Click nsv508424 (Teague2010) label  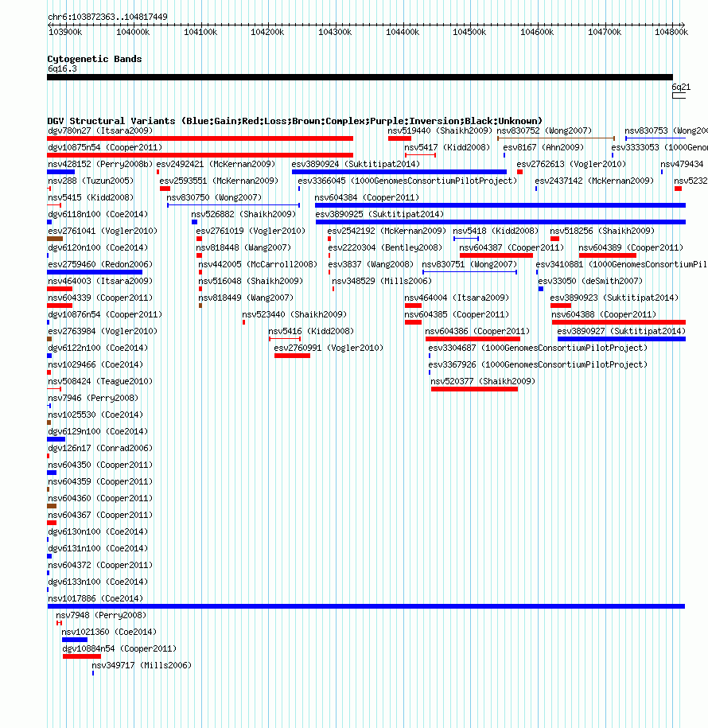(100, 382)
